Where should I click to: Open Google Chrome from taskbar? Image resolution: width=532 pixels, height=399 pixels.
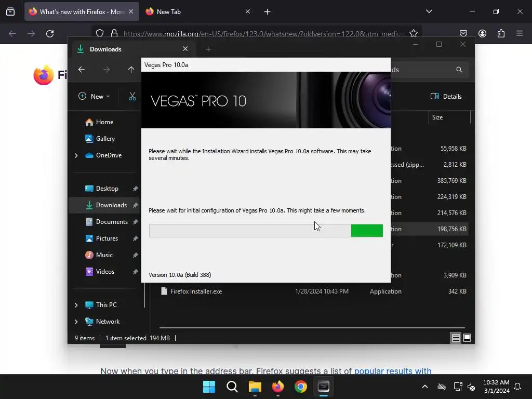pyautogui.click(x=301, y=387)
